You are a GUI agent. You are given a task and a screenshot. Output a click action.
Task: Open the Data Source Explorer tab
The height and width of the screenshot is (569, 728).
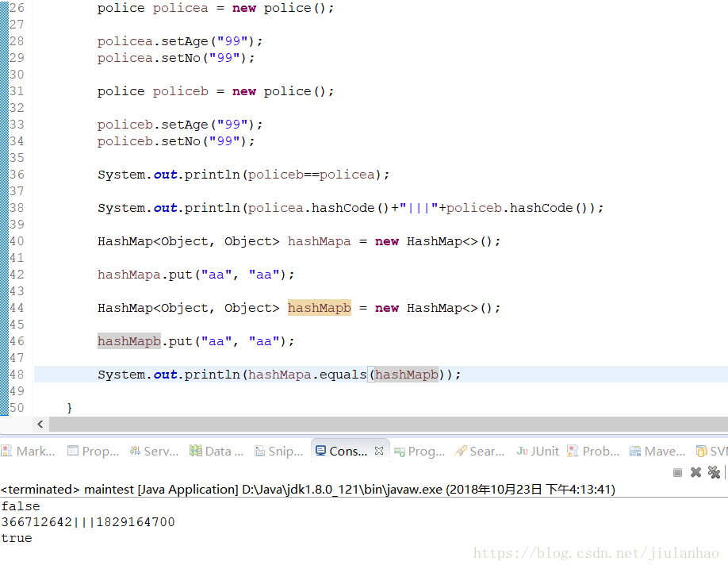[216, 451]
